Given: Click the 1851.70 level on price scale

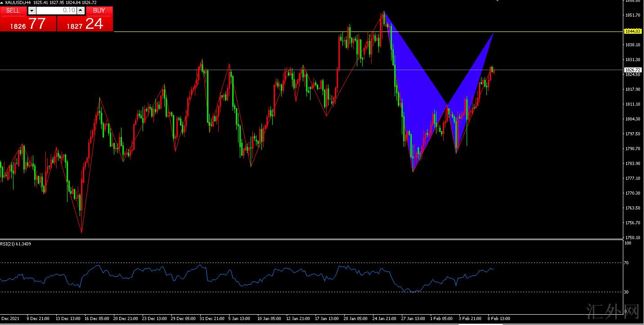Looking at the screenshot, I should click(632, 15).
